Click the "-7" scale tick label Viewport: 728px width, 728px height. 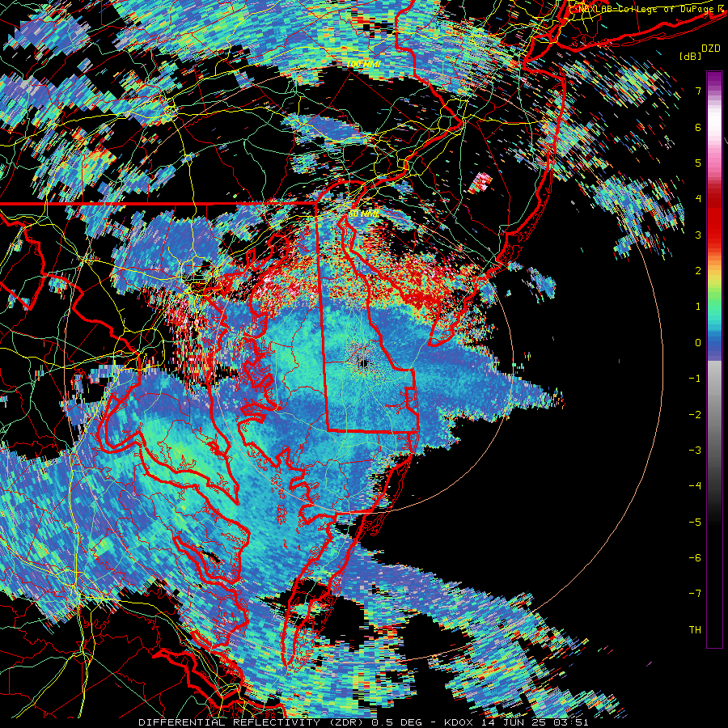(x=695, y=594)
